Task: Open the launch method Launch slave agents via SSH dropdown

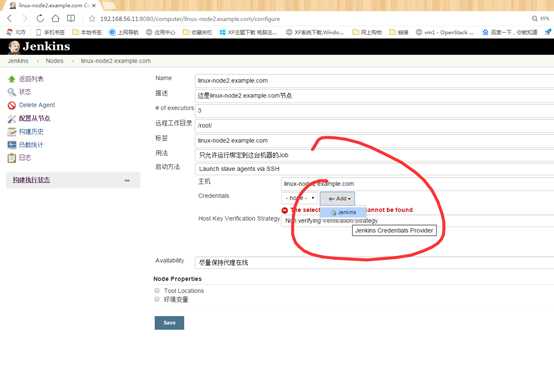Action: [x=374, y=169]
